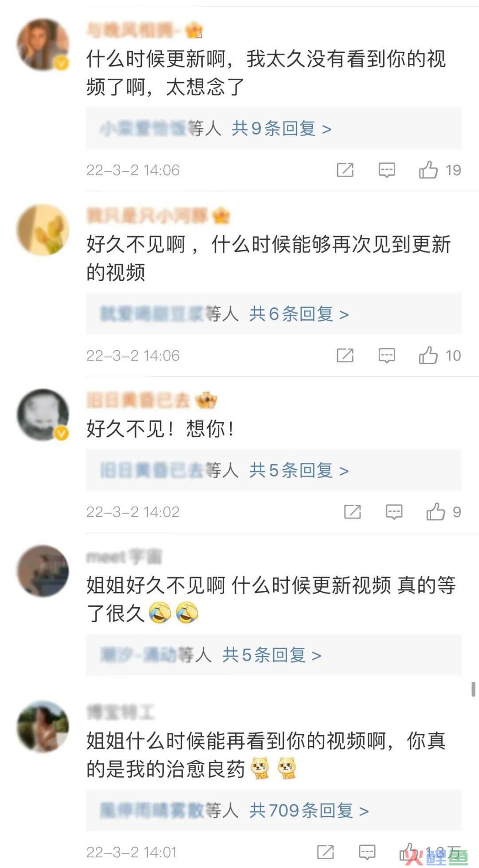Open the first commenter's profile avatar
479x868 pixels.
click(43, 44)
